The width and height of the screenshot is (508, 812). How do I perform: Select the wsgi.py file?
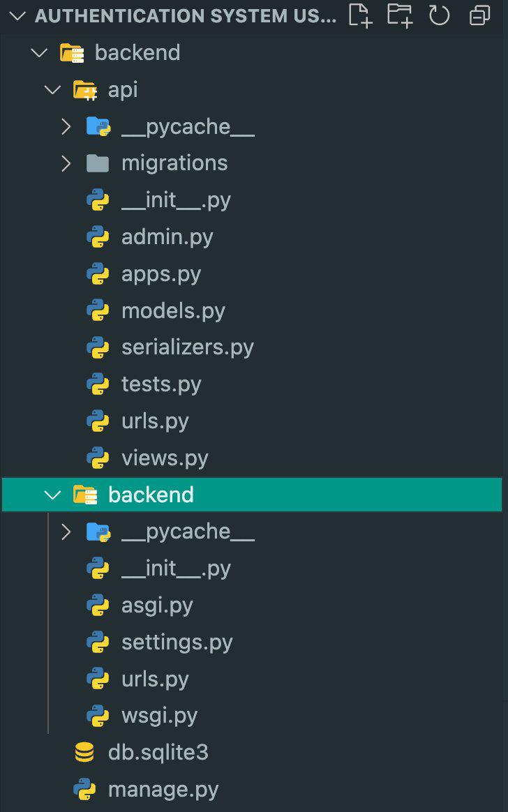coord(159,716)
